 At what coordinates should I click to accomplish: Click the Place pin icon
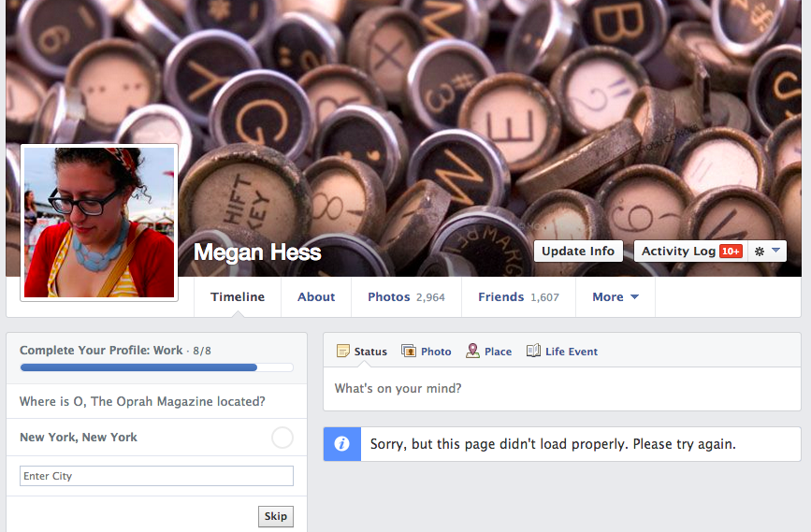(473, 352)
